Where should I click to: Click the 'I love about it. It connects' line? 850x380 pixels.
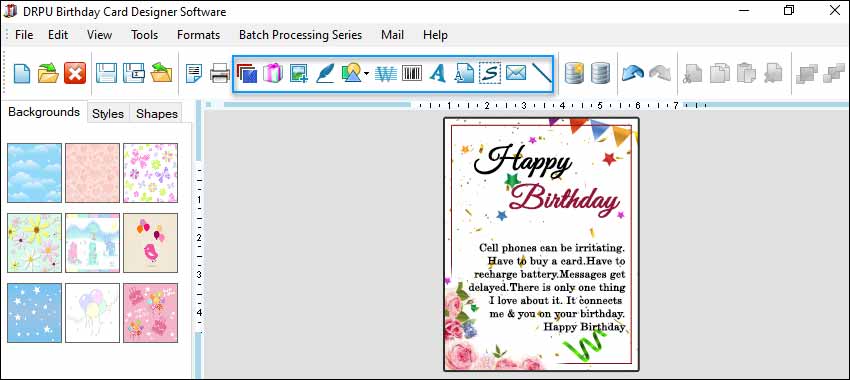[556, 300]
